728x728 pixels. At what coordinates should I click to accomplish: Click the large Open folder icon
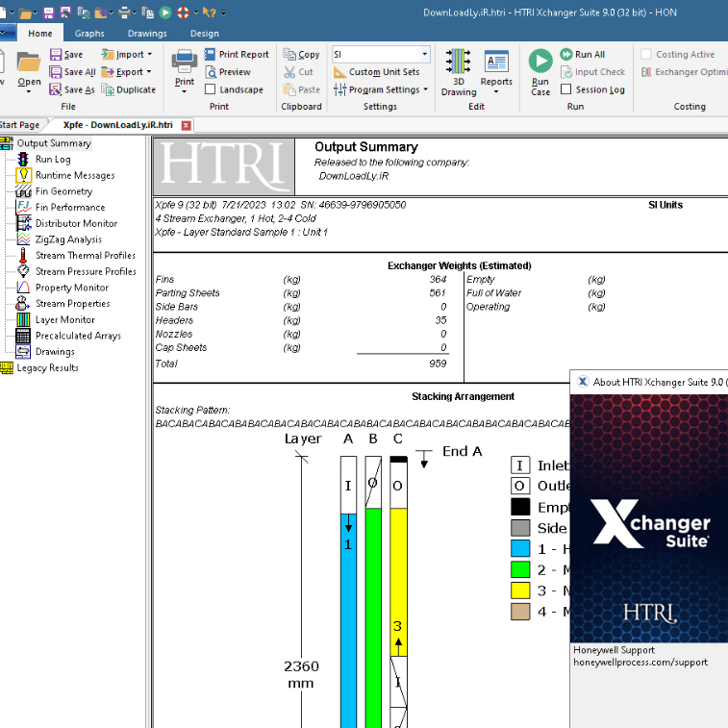(29, 62)
